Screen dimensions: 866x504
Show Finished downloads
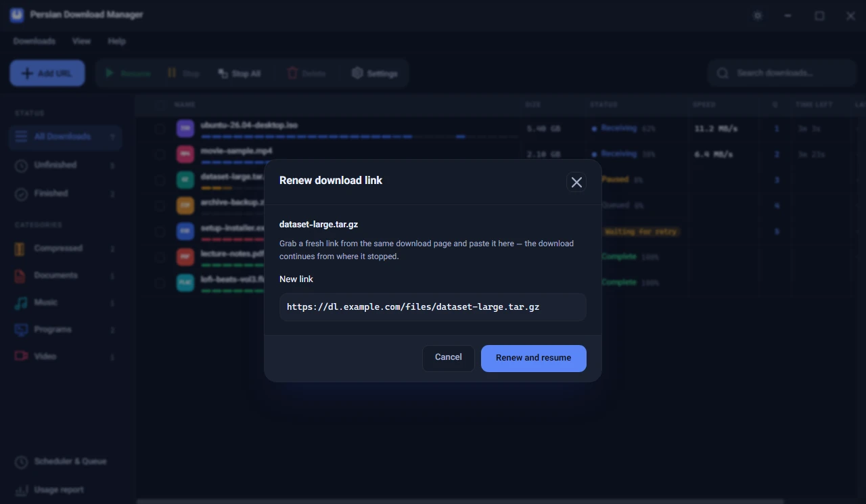pos(66,193)
